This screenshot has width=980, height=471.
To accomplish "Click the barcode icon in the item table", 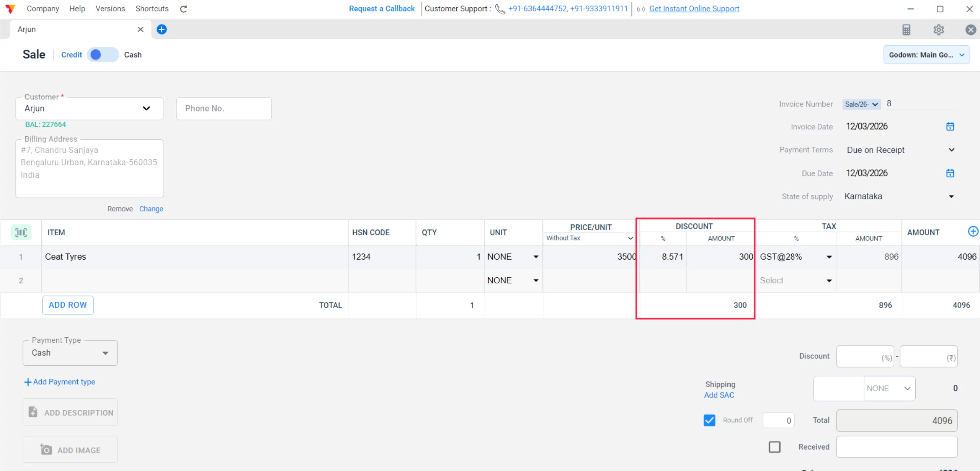I will click(21, 232).
